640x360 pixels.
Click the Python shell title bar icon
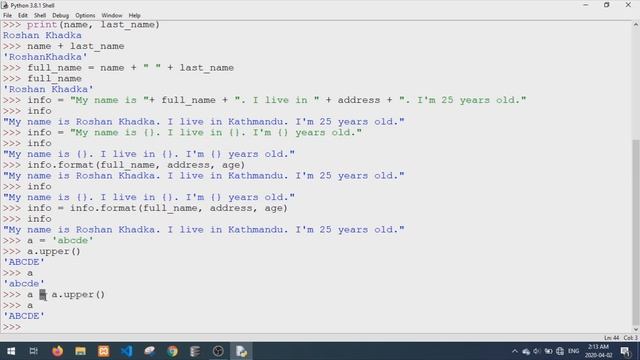click(5, 5)
